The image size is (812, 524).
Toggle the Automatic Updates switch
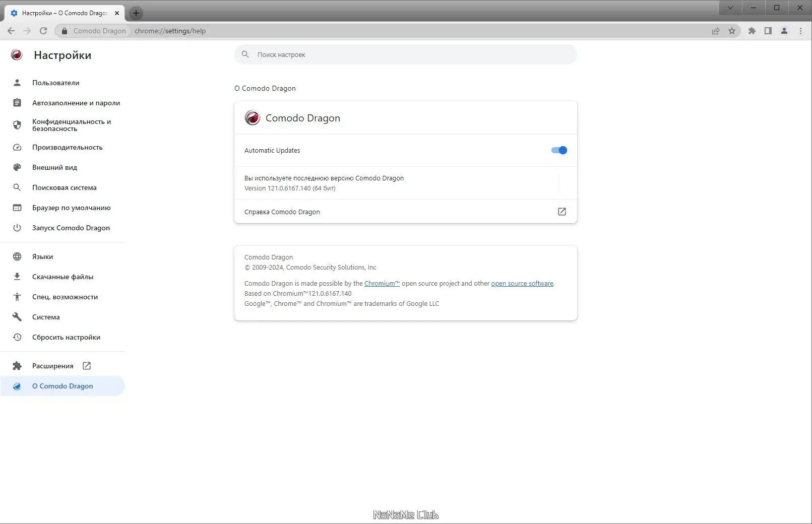559,150
